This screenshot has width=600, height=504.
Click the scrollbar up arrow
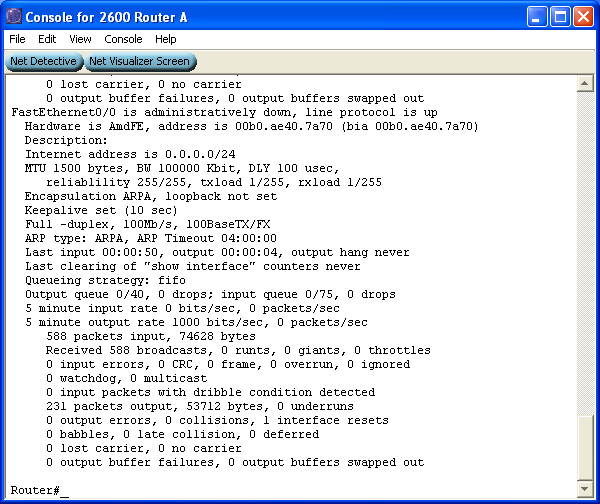coord(585,83)
